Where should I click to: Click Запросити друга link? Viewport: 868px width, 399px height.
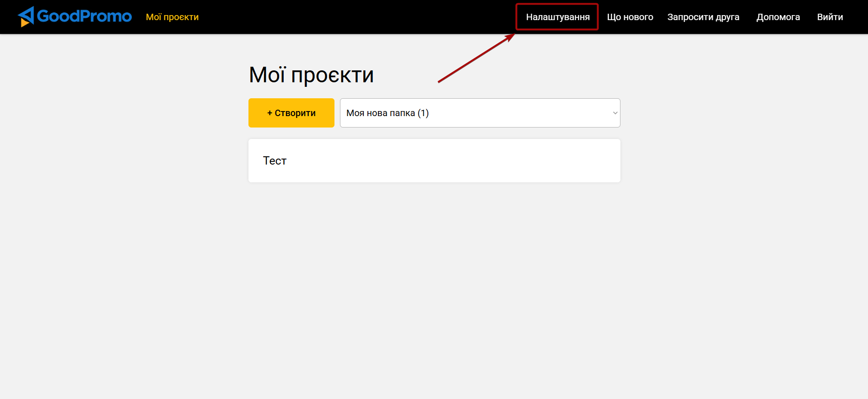[703, 17]
